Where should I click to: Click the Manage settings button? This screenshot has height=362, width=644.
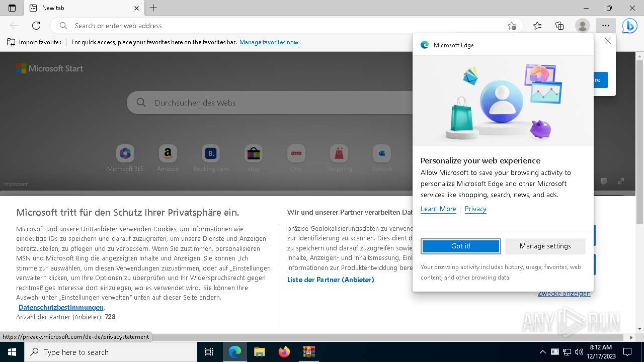click(545, 246)
